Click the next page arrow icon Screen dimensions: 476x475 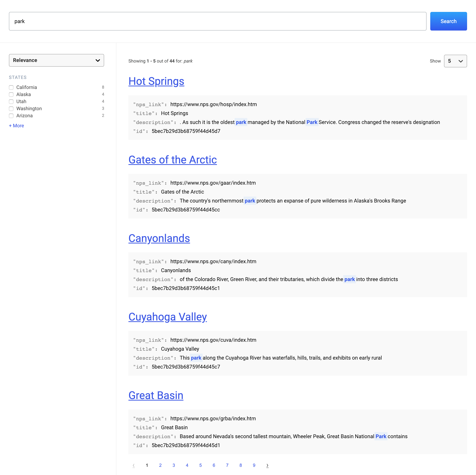267,465
